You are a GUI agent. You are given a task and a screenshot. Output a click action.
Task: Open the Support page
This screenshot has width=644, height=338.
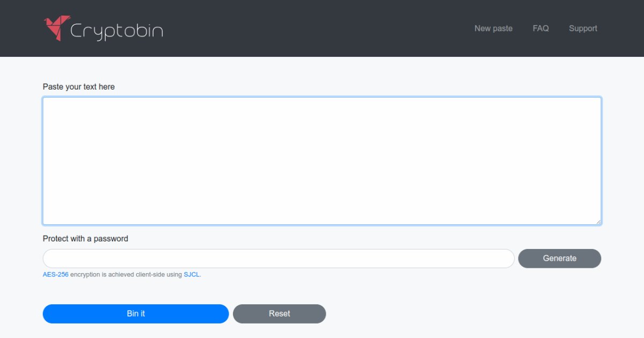click(583, 28)
